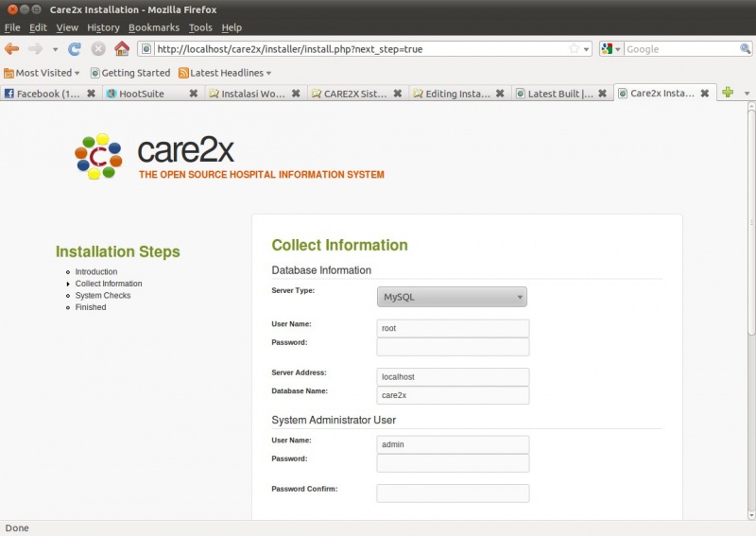Click the Getting Started bookmark
This screenshot has height=536, width=756.
(130, 73)
